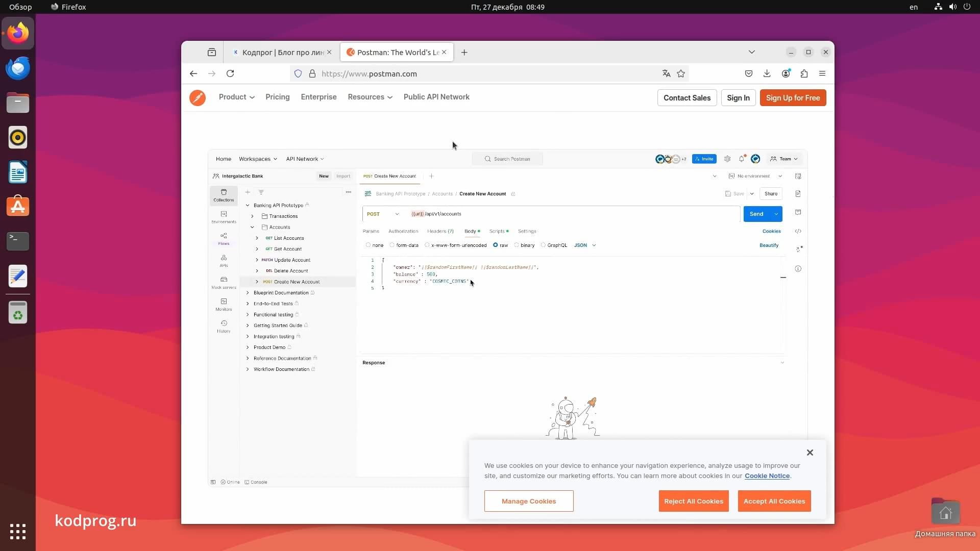Open the info icon in right sidebar
Viewport: 980px width, 551px height.
[x=798, y=269]
